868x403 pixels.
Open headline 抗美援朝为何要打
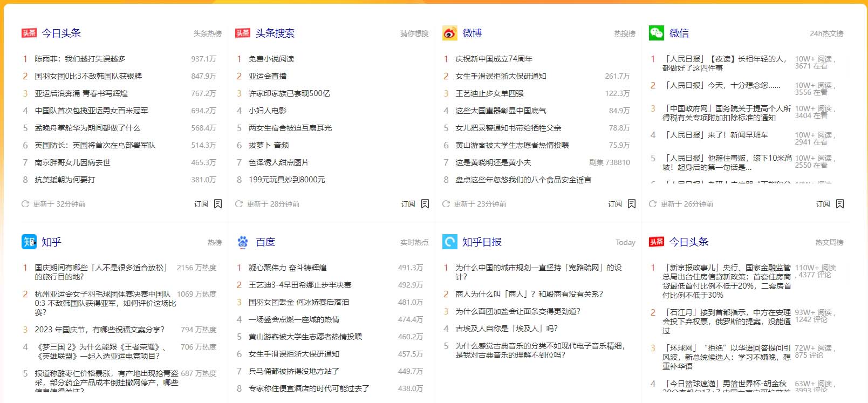[65, 180]
